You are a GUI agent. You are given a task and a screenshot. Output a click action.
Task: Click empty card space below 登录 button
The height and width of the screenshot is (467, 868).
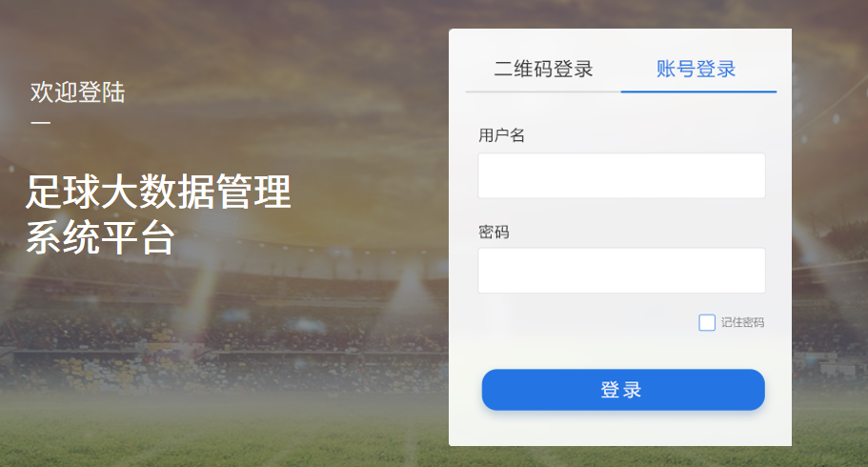coord(620,428)
